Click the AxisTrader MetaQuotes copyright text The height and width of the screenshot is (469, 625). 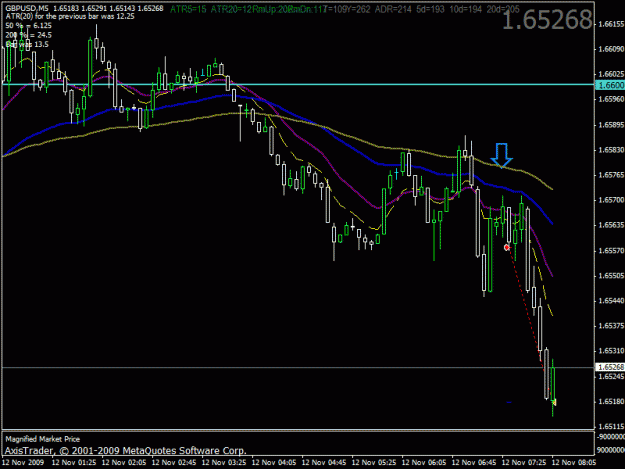pyautogui.click(x=125, y=451)
